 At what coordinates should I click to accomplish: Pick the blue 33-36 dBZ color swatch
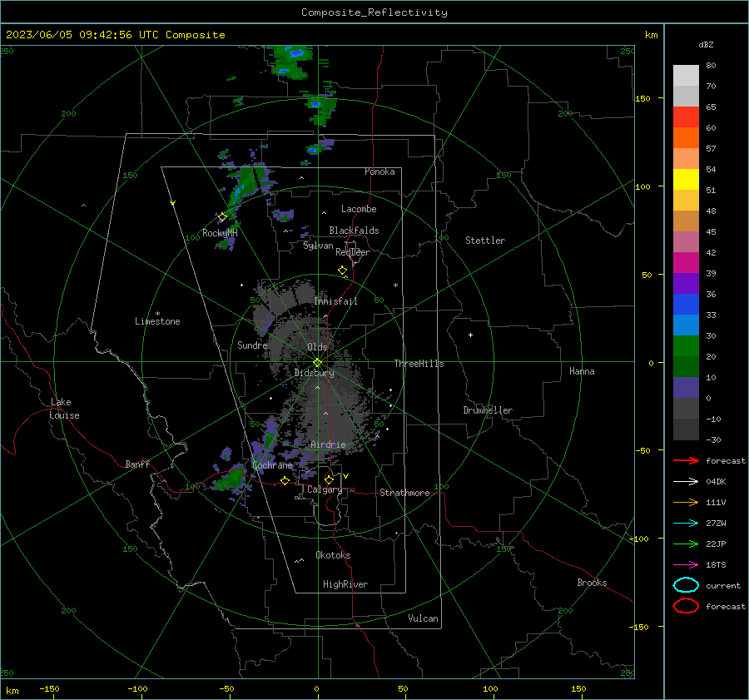click(686, 305)
